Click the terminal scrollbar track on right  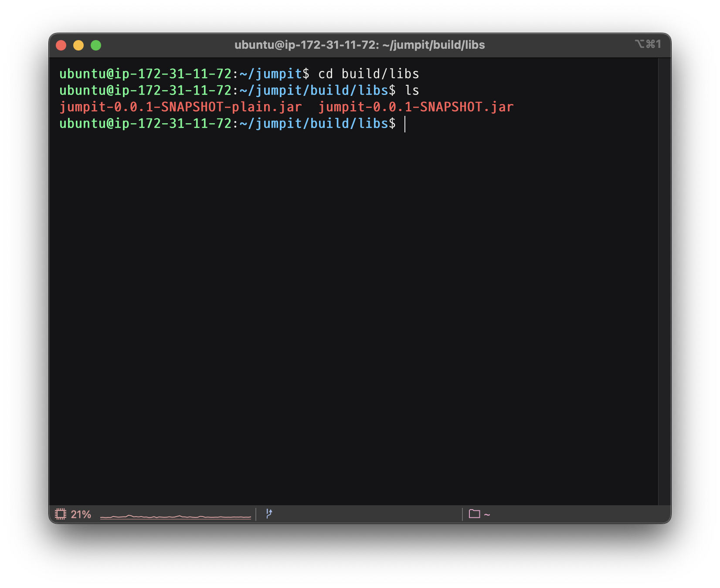point(664,281)
